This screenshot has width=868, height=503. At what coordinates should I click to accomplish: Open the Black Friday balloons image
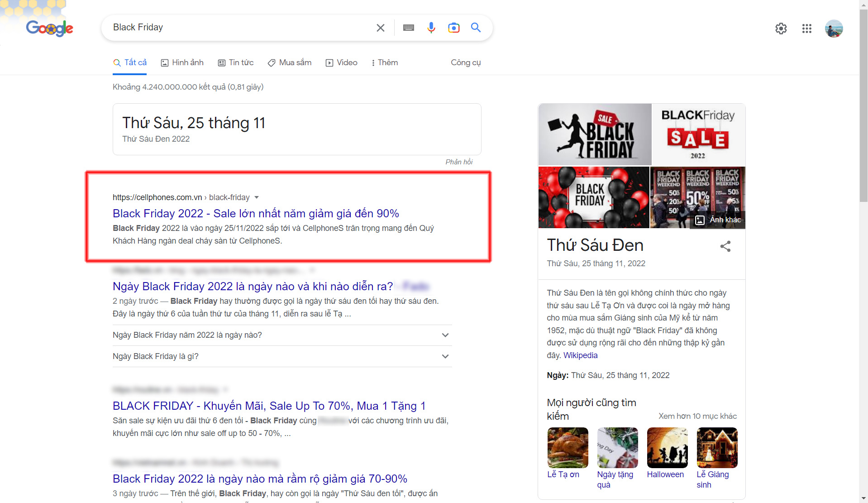click(x=594, y=197)
